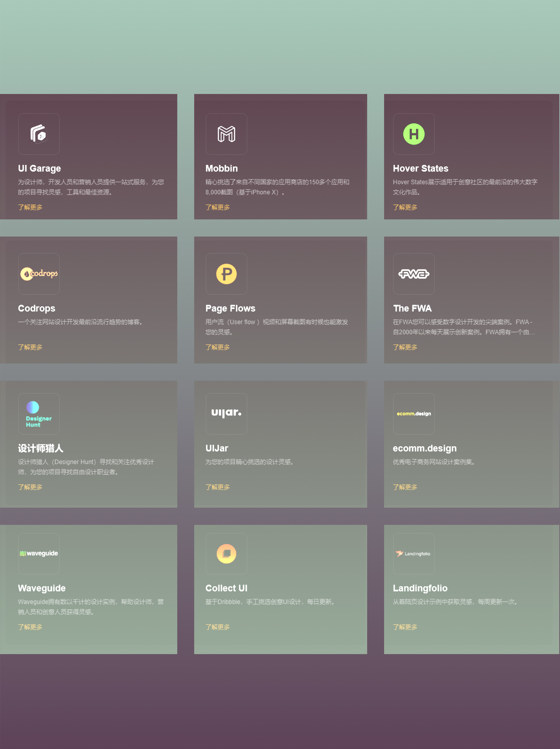
Task: Click the Mobbin M logo icon
Action: point(226,134)
